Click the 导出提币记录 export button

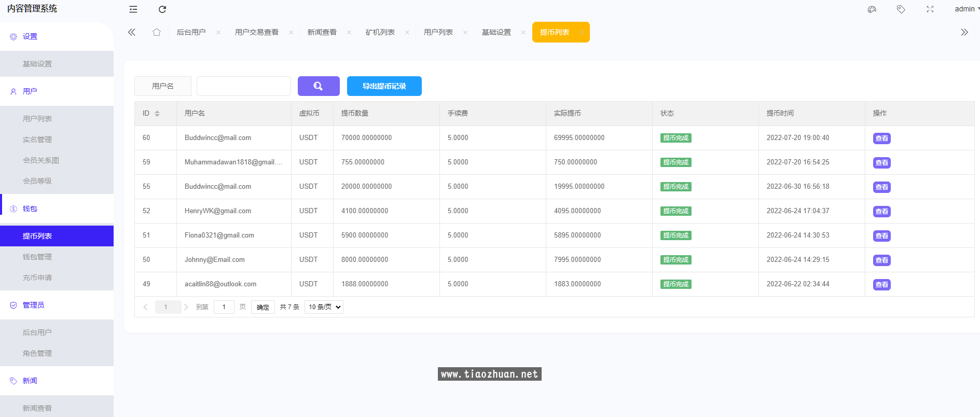[x=384, y=86]
